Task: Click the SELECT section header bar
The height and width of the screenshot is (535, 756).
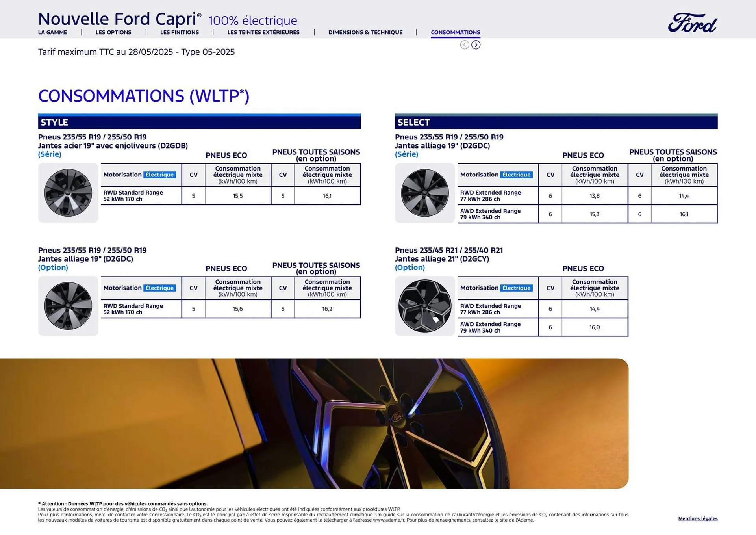Action: click(x=556, y=122)
